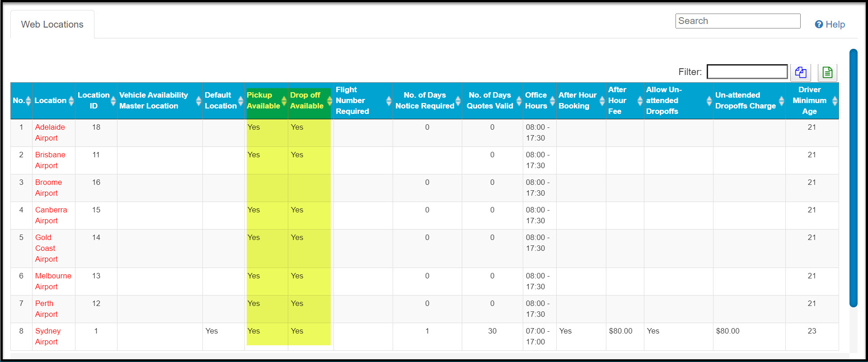Sort by Driver Minimum Age arrows
Screen dimensions: 868x362
(835, 101)
